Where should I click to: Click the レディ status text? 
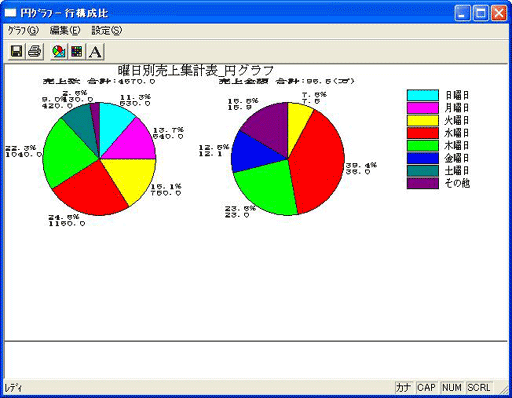13,388
